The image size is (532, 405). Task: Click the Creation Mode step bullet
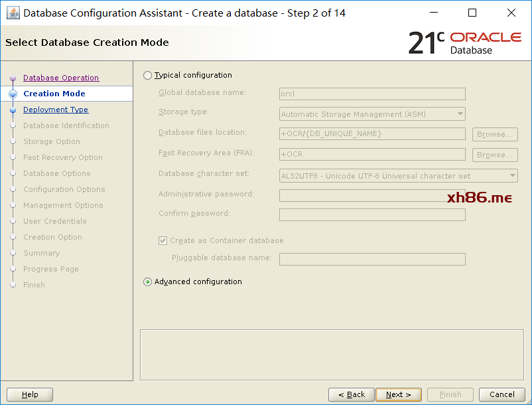coord(13,94)
